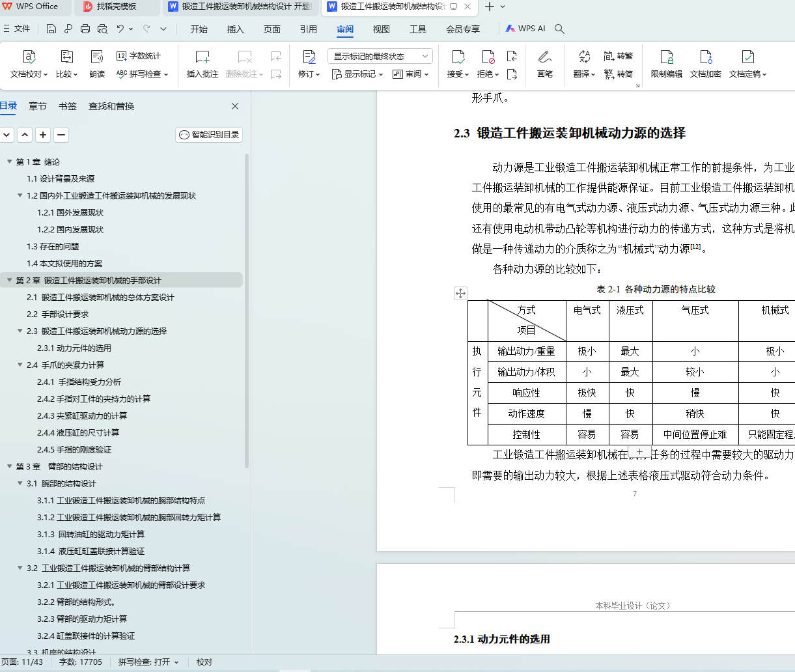Click the table move handle icon

point(460,293)
